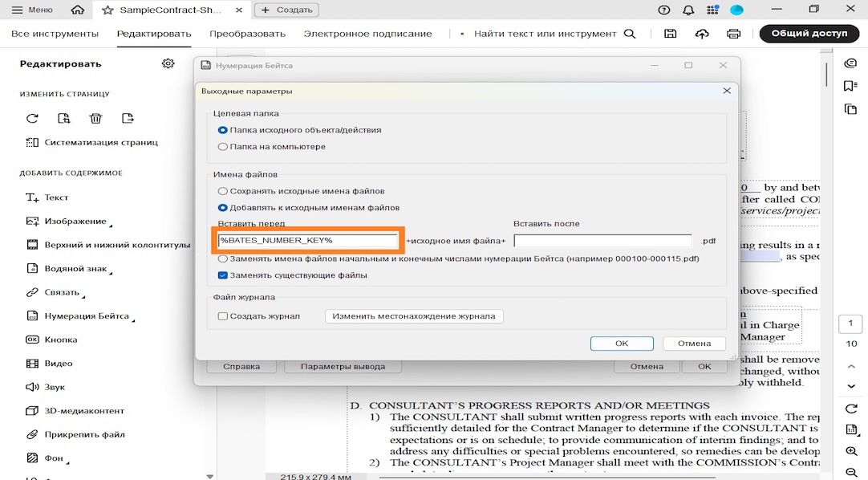The image size is (868, 480).
Task: Select Папка на компьютере radio
Action: tap(222, 147)
